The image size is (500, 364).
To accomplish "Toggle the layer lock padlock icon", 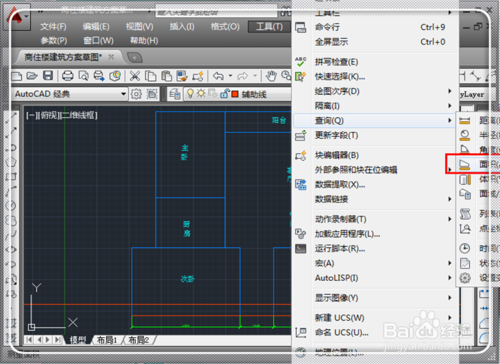I will (x=224, y=94).
